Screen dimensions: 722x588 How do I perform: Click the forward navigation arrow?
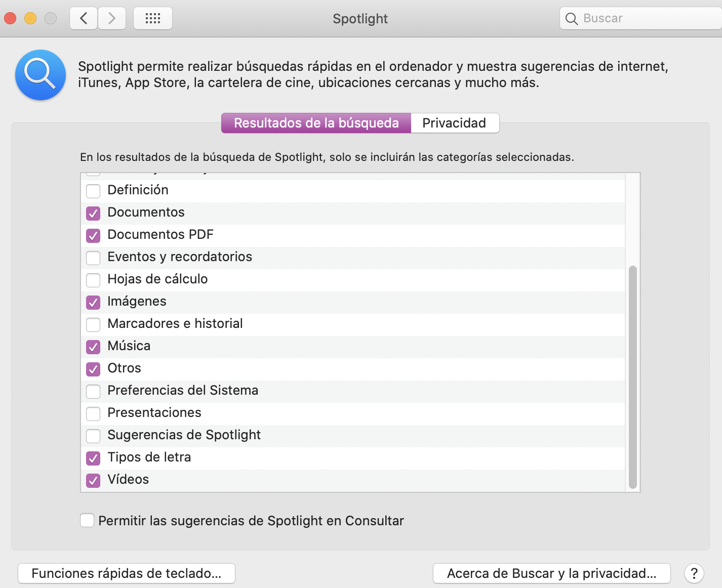[112, 19]
